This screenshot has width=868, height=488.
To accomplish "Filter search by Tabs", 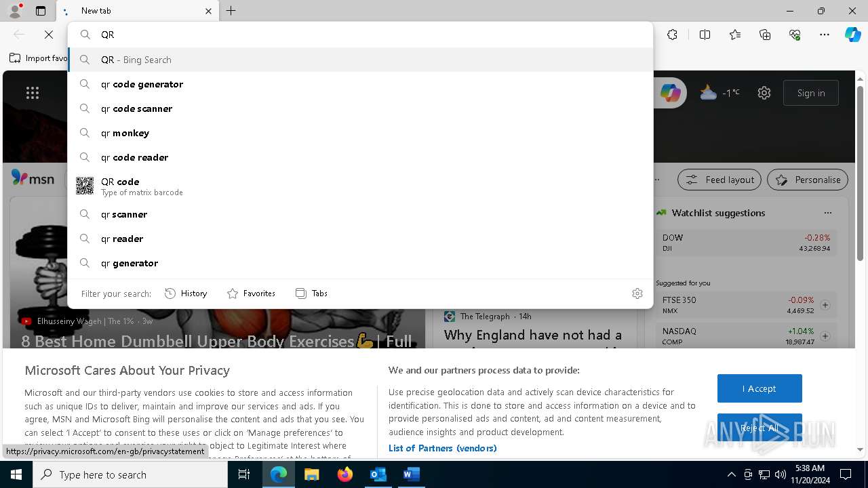I will [x=311, y=293].
